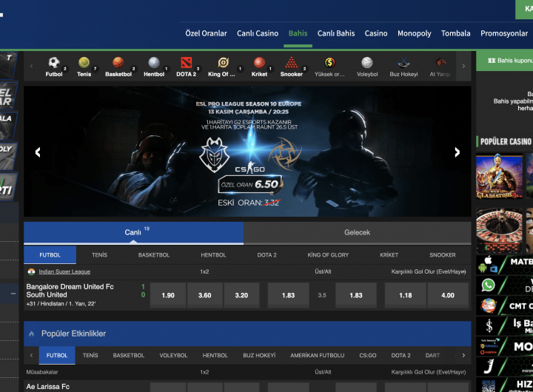
Task: Show more popular event sport tabs
Action: (x=463, y=355)
